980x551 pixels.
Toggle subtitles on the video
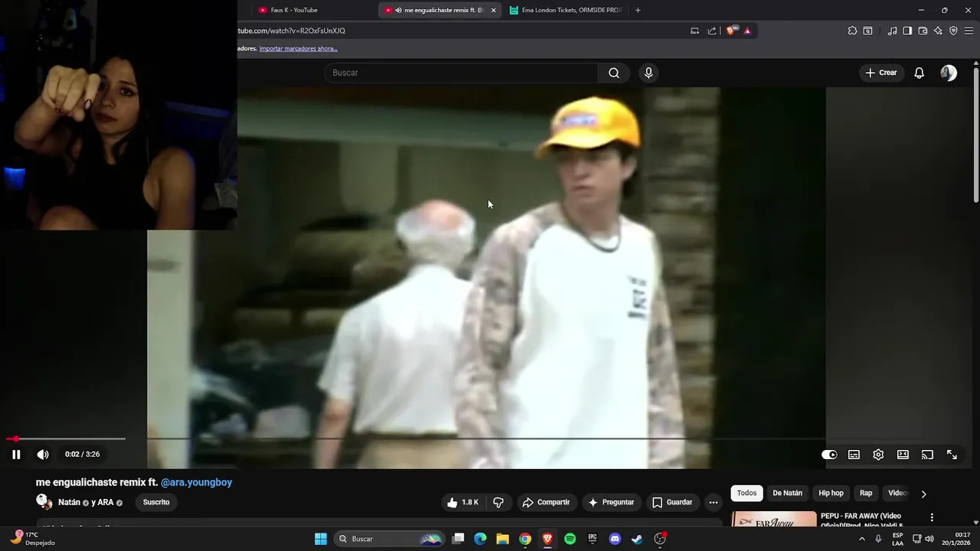click(854, 455)
